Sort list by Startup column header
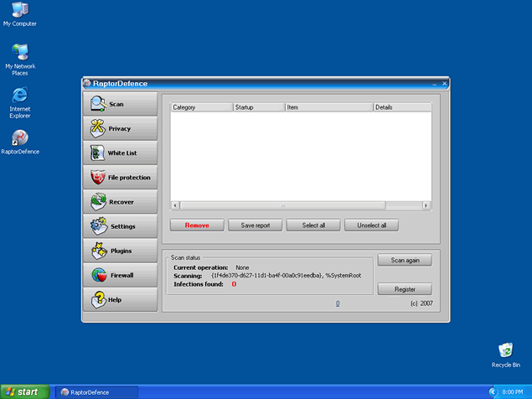532x399 pixels. [x=258, y=107]
